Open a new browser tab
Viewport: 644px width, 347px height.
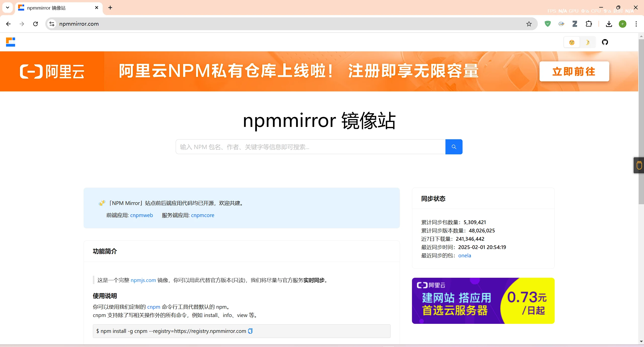[110, 8]
